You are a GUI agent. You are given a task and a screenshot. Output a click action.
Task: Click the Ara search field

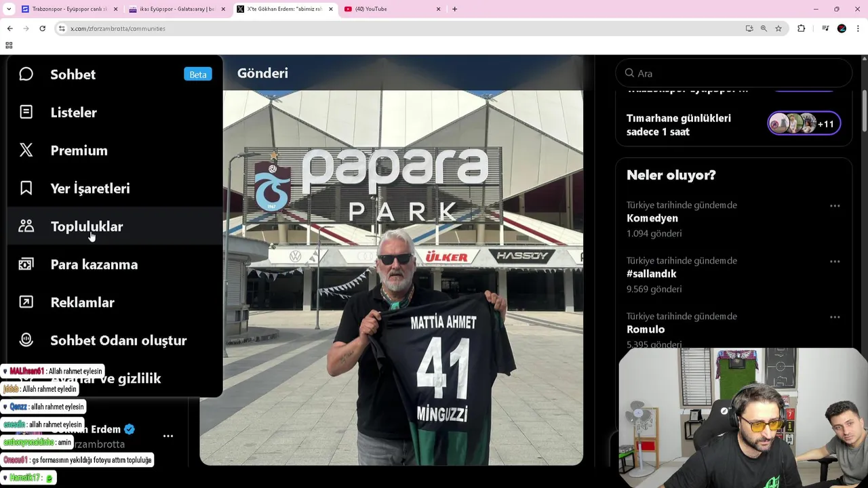coord(734,73)
